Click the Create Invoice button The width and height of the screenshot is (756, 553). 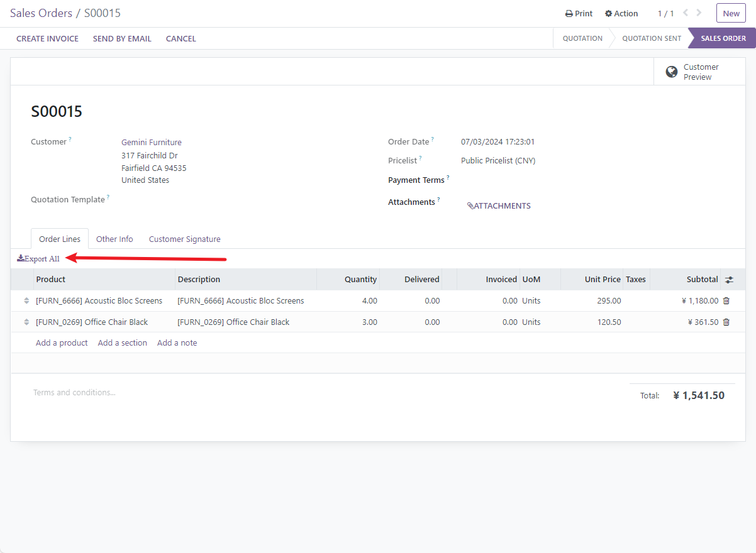[x=48, y=38]
